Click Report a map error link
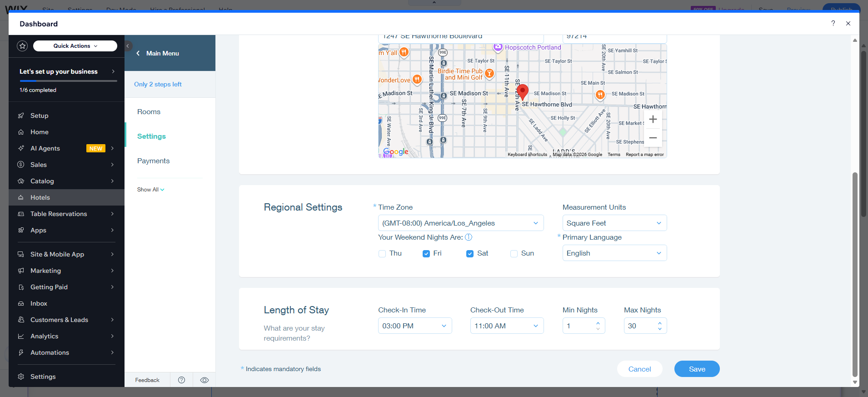868x397 pixels. 644,155
